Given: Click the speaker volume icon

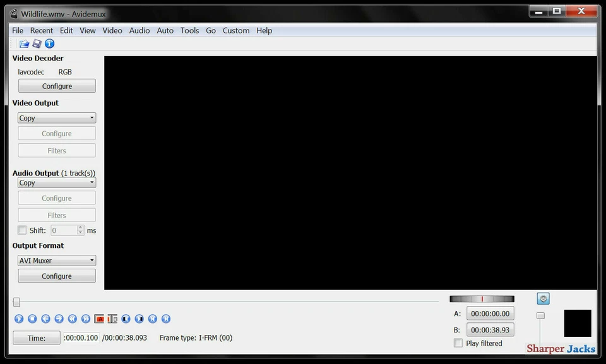Looking at the screenshot, I should (x=542, y=298).
